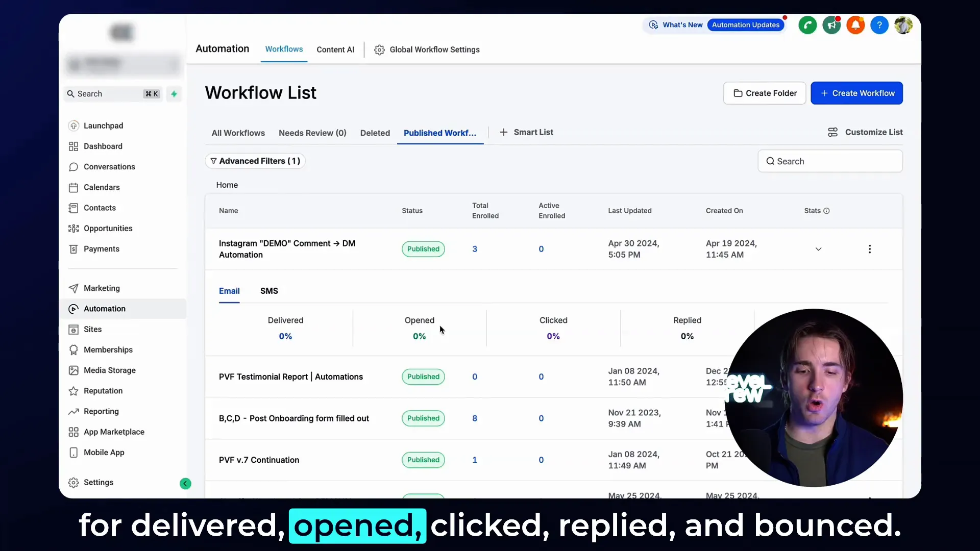
Task: Select Published Workflows tab
Action: point(440,133)
